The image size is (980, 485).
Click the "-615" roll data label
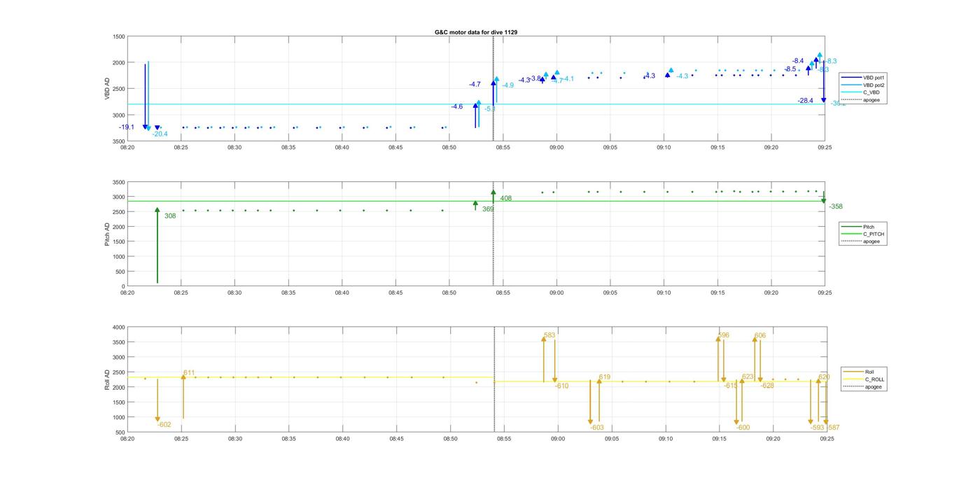point(731,386)
